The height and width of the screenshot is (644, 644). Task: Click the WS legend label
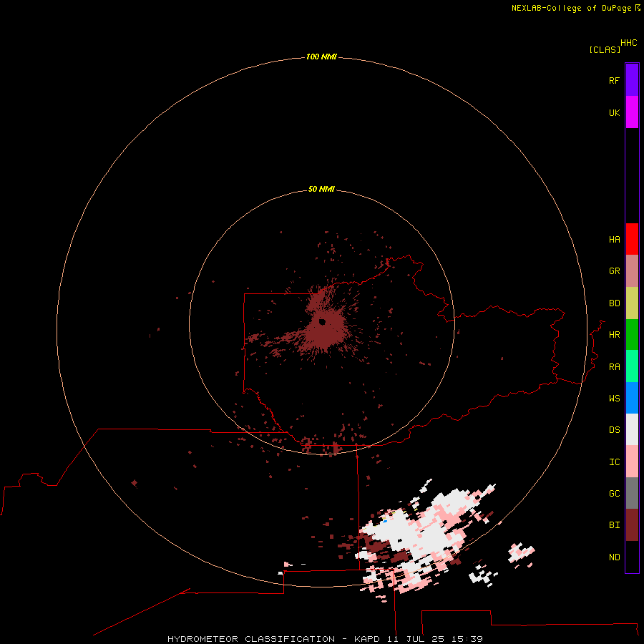point(614,398)
